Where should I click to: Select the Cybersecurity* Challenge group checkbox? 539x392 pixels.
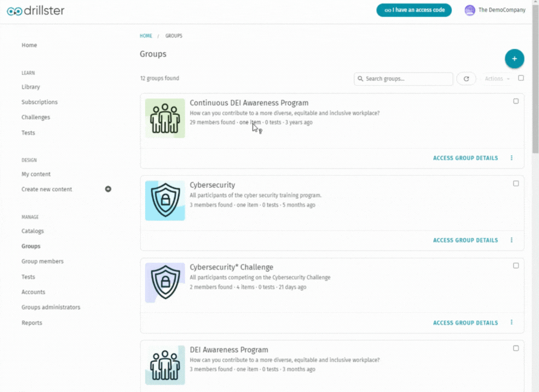515,266
